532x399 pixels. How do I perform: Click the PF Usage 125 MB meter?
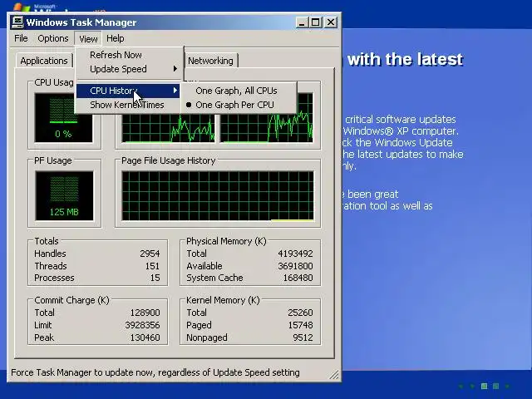coord(64,196)
